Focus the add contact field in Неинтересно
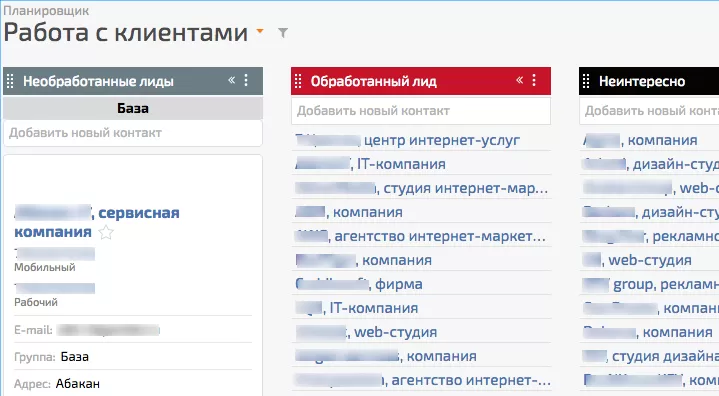The height and width of the screenshot is (396, 719). [x=649, y=111]
